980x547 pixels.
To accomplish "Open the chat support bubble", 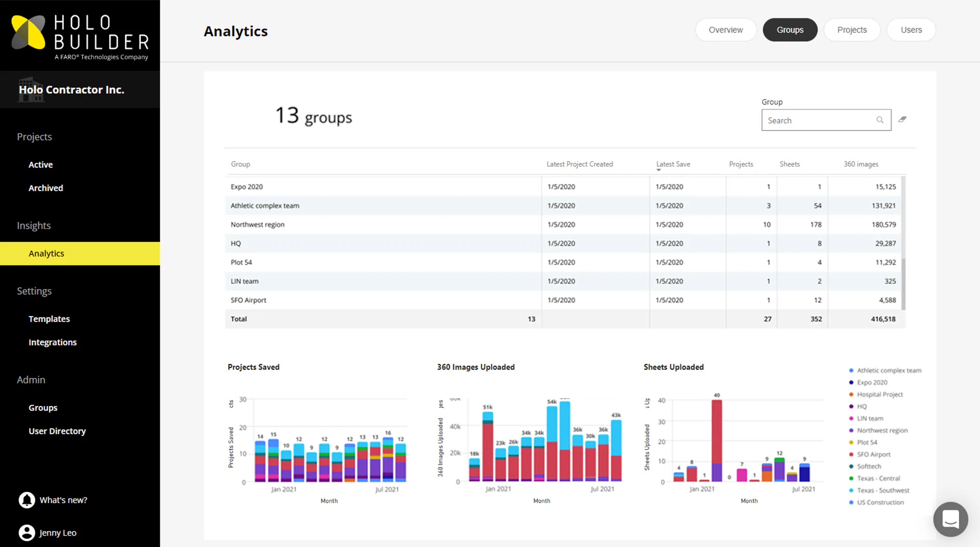I will (x=950, y=519).
